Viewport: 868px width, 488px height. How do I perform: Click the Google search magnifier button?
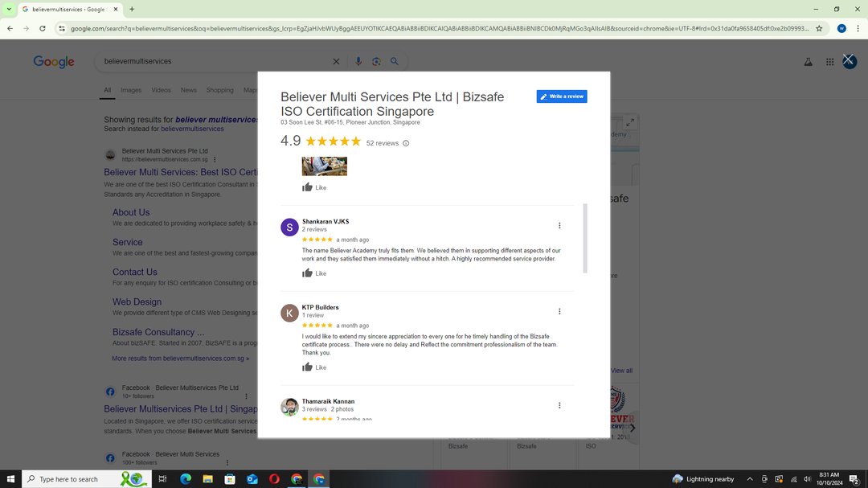pos(394,61)
